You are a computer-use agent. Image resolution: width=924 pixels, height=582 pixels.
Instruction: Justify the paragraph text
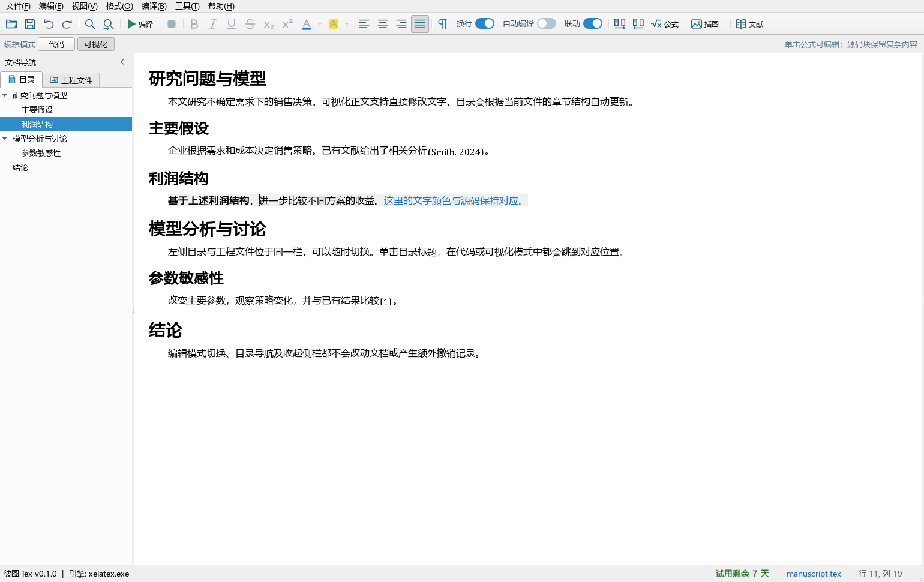[x=420, y=24]
